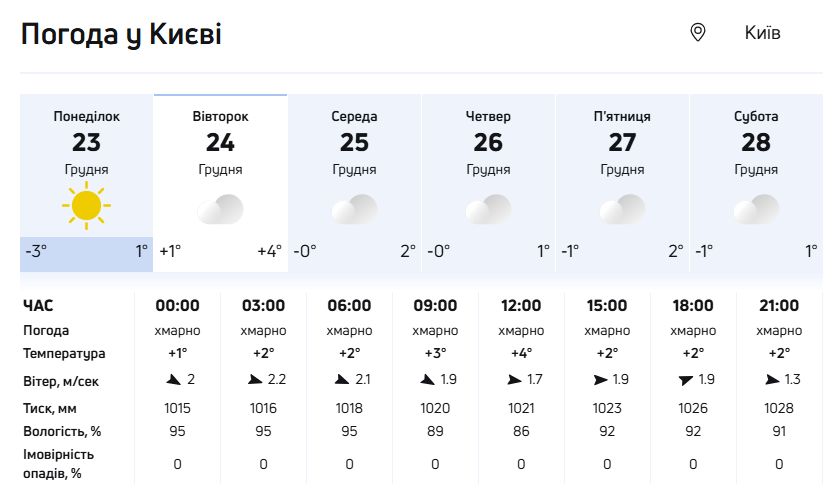The height and width of the screenshot is (498, 834).
Task: Click the cloud icon for Thursday
Action: point(488,209)
